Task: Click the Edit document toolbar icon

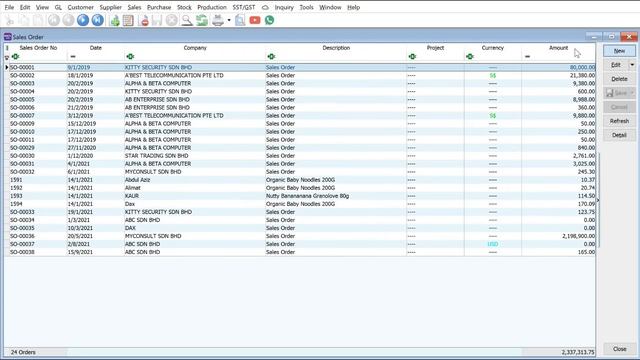Action: 128,20
